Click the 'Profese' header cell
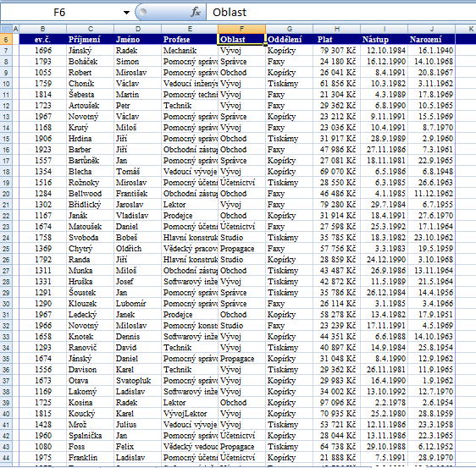Image resolution: width=476 pixels, height=468 pixels. [x=190, y=40]
